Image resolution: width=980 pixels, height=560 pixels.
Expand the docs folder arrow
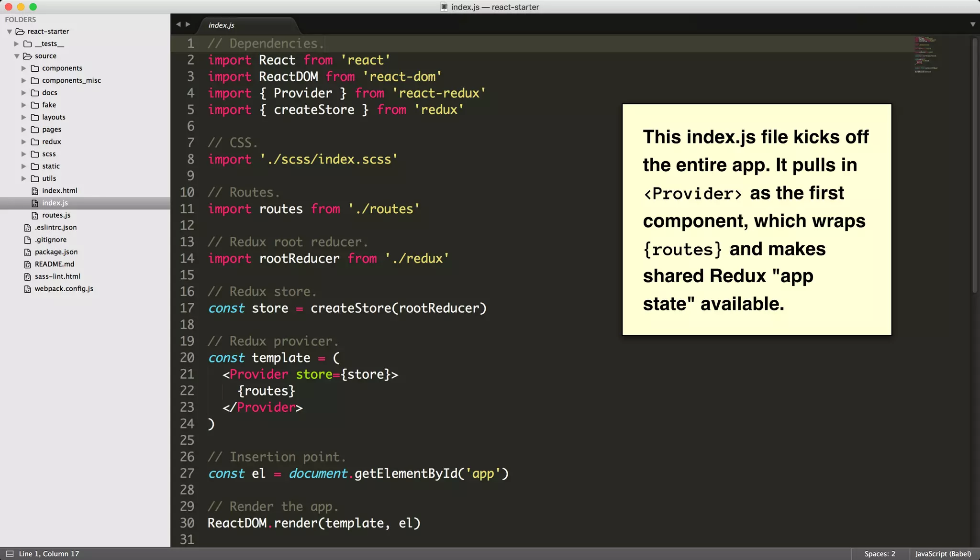[24, 93]
